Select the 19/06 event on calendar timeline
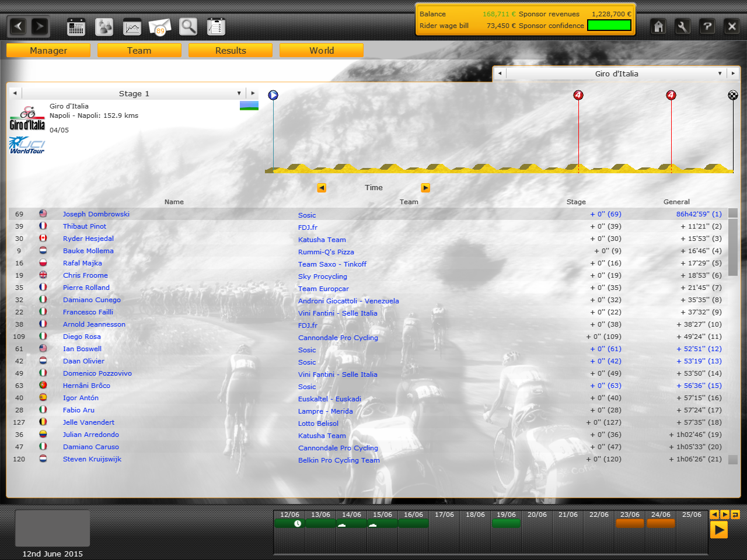 coord(506,523)
